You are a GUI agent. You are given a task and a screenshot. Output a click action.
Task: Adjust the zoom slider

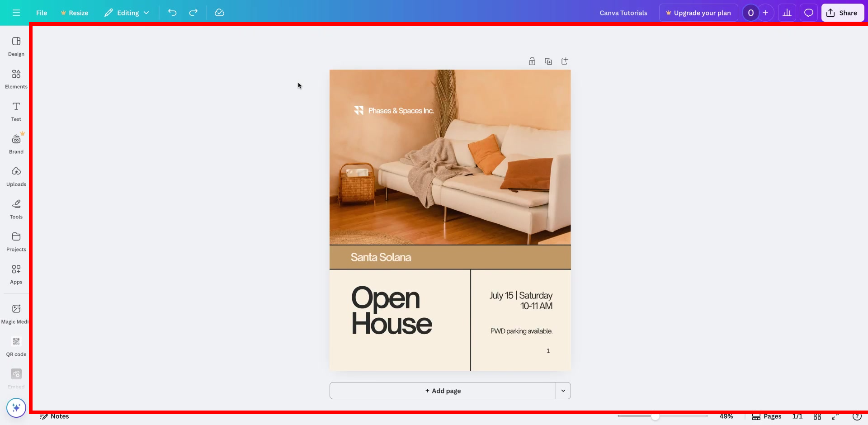(x=657, y=416)
